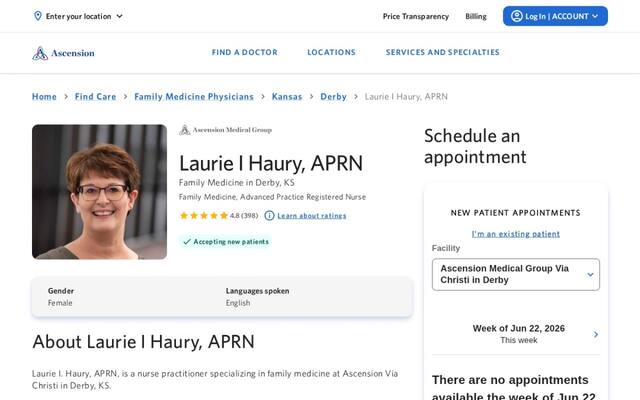640x400 pixels.
Task: Open the Find a Doctor menu
Action: (x=244, y=52)
